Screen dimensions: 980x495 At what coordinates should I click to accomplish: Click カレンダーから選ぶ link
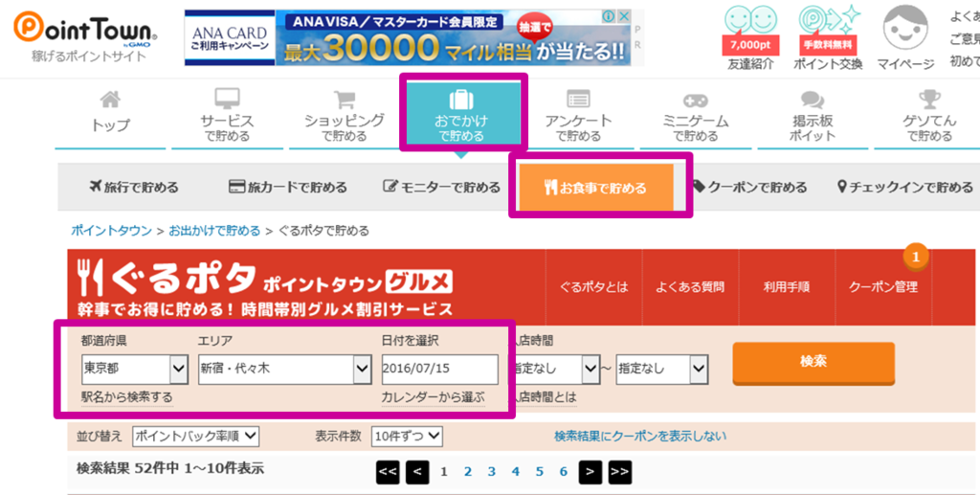[434, 397]
